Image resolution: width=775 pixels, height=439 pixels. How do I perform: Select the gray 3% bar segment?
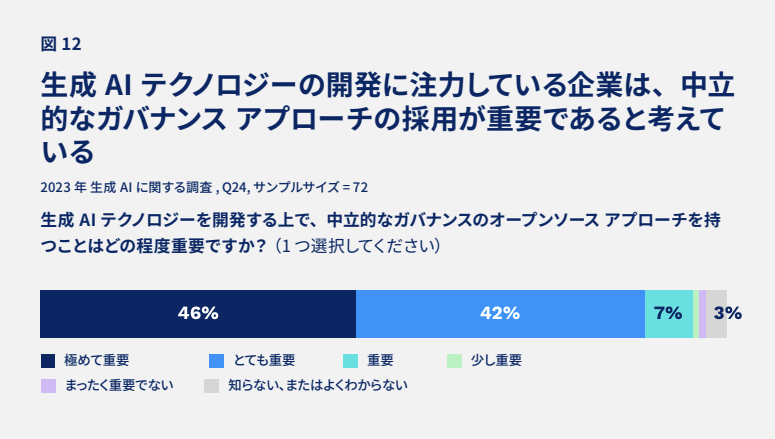716,314
